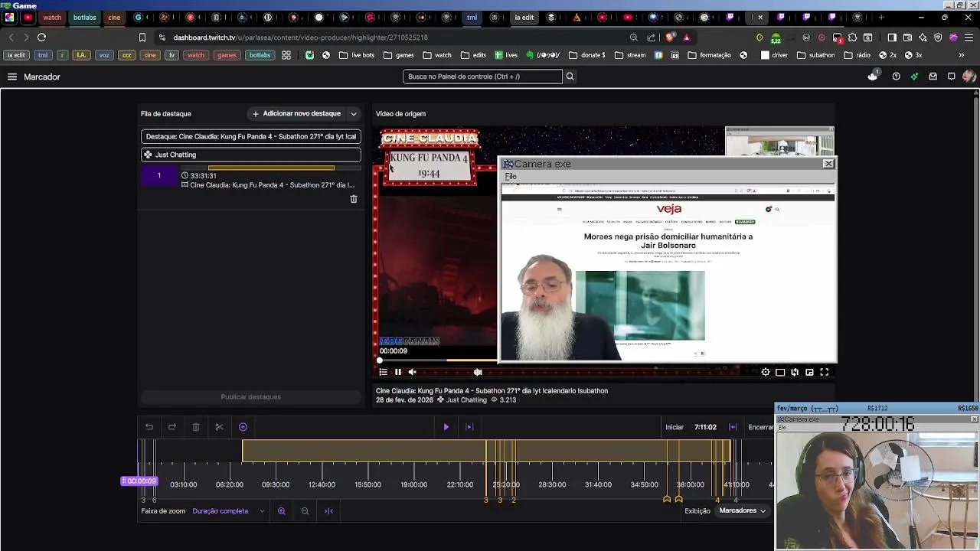The height and width of the screenshot is (551, 980).
Task: Open the botlabs bookmark in bookmarks bar
Action: coord(260,55)
